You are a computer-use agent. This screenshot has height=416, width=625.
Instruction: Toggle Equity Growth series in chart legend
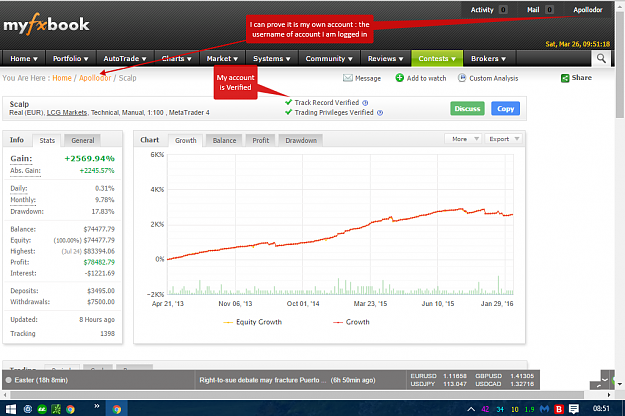[253, 322]
